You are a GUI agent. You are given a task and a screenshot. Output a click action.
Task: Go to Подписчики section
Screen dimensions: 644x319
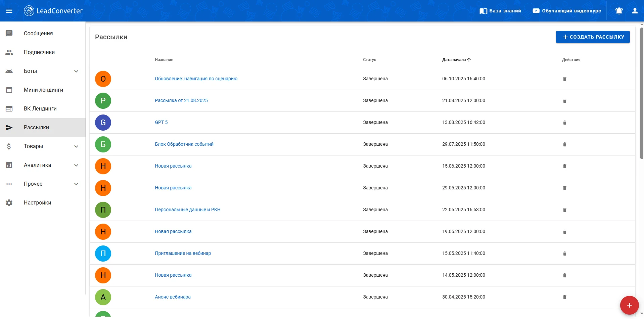[39, 52]
